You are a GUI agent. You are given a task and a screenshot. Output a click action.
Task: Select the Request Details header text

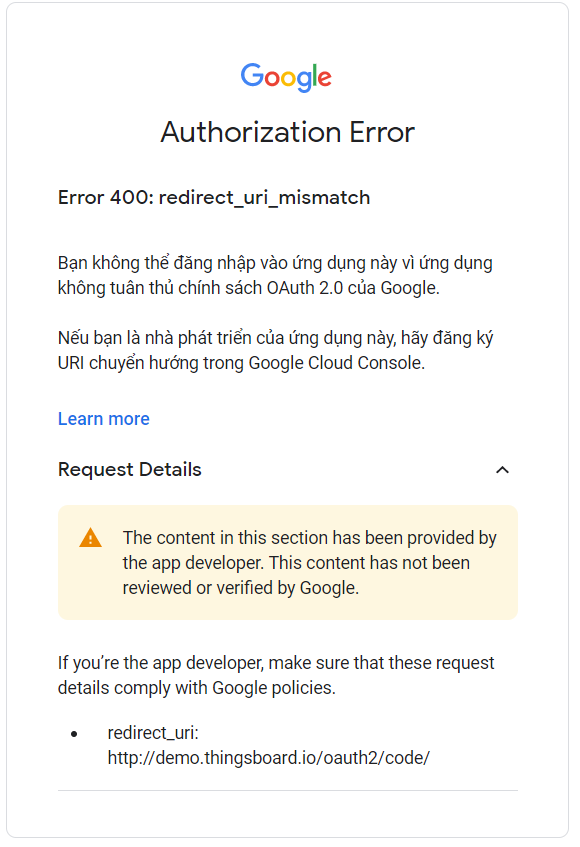tap(128, 469)
